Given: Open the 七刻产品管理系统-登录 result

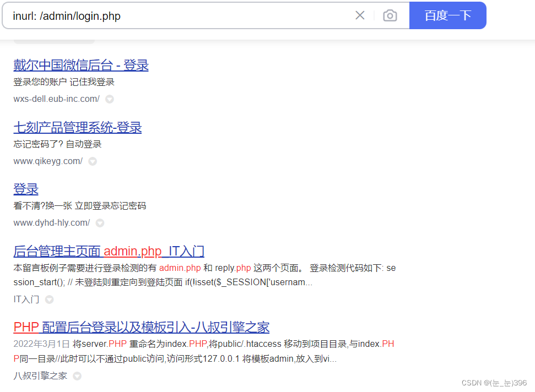Looking at the screenshot, I should pos(78,127).
